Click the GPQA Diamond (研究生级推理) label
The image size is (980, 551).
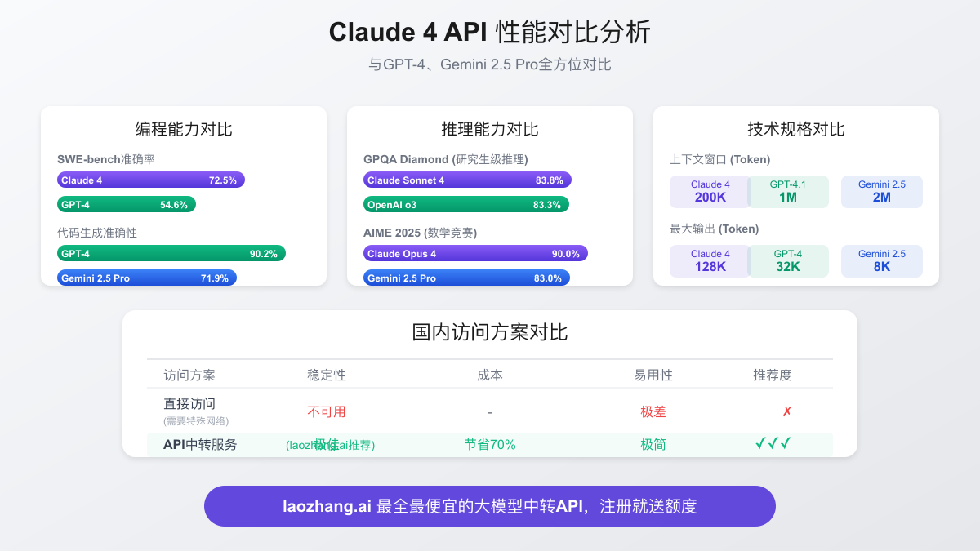tap(446, 159)
